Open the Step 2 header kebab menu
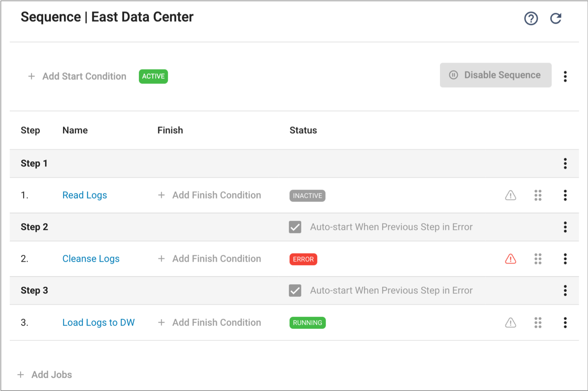 (x=565, y=227)
